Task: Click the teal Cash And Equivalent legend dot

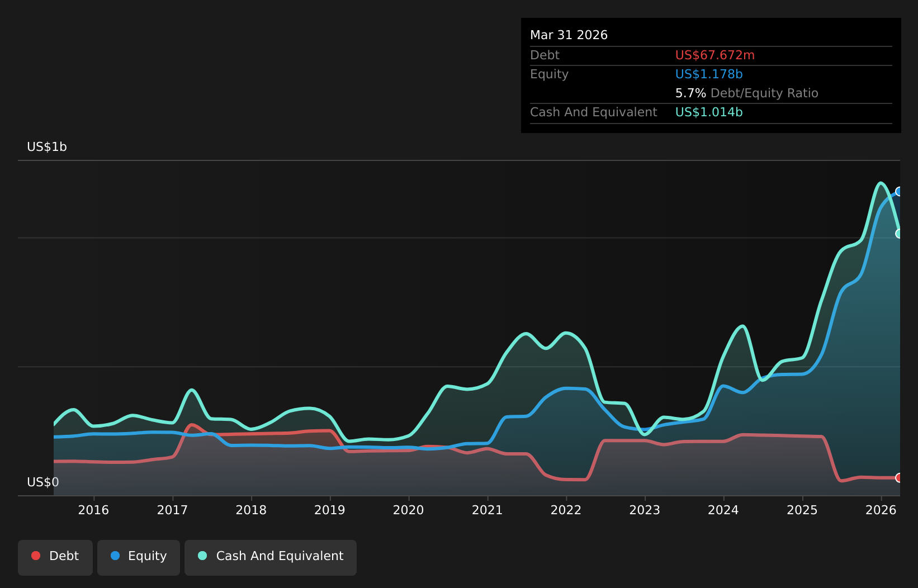Action: pos(202,556)
